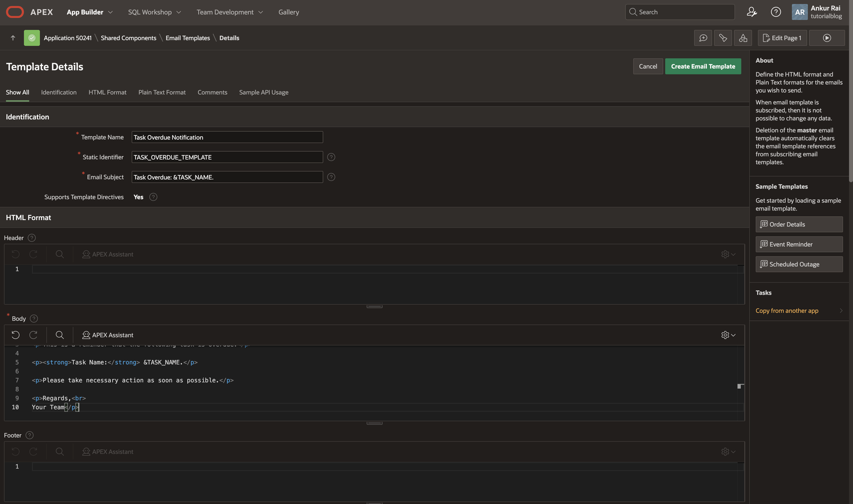The width and height of the screenshot is (853, 504).
Task: Select the Plain Text Format tab
Action: pos(162,93)
